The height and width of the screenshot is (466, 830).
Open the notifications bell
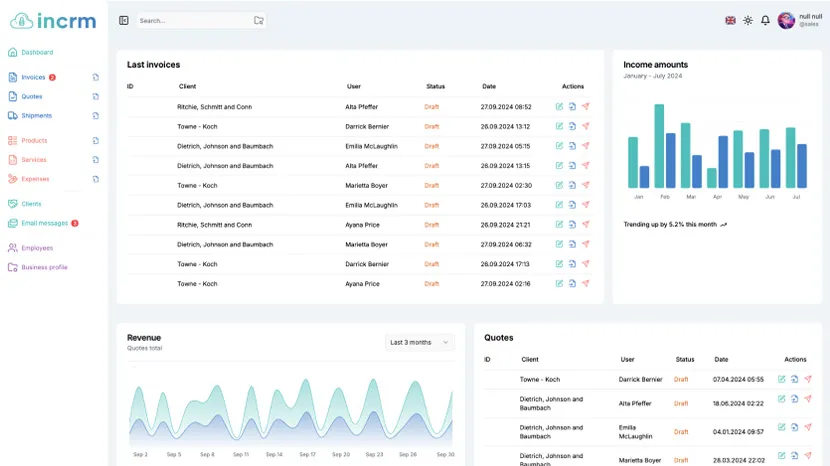[x=765, y=20]
